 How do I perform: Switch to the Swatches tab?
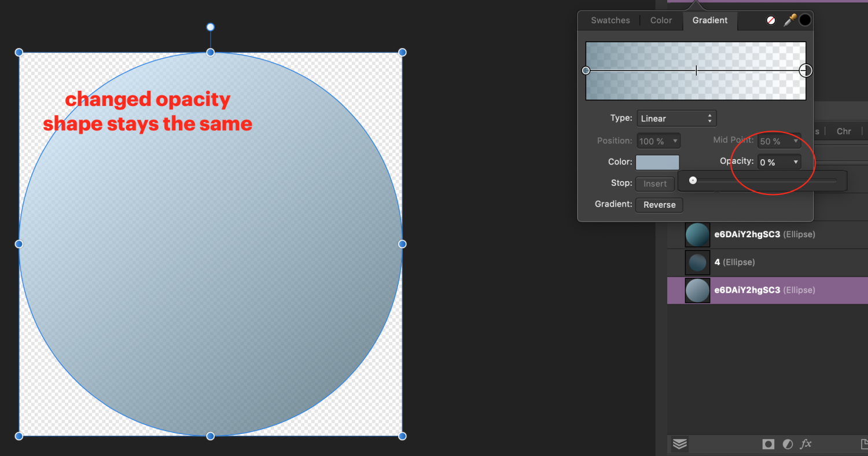coord(609,20)
